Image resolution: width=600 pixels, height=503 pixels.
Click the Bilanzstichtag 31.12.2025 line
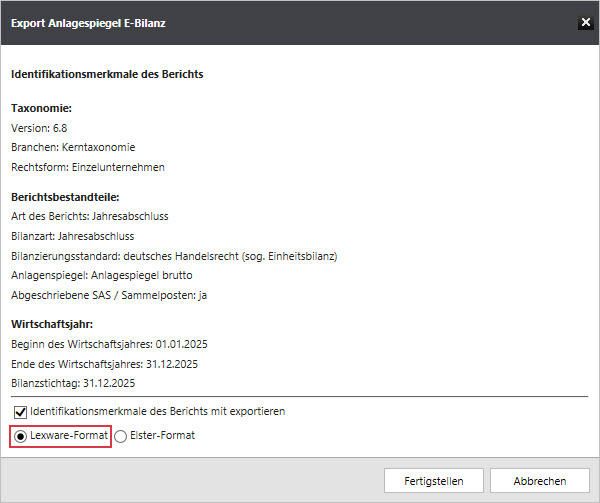pyautogui.click(x=72, y=383)
